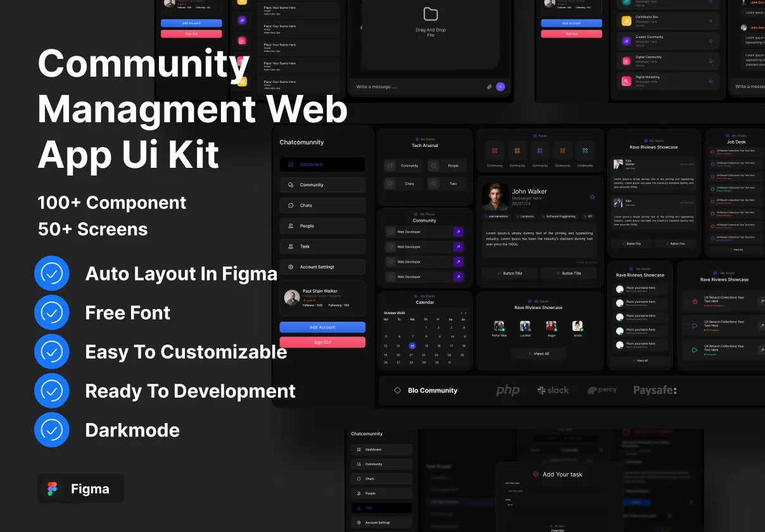Image resolution: width=765 pixels, height=532 pixels.
Task: Click Taks button in Tech Arsenal card
Action: pyautogui.click(x=447, y=184)
